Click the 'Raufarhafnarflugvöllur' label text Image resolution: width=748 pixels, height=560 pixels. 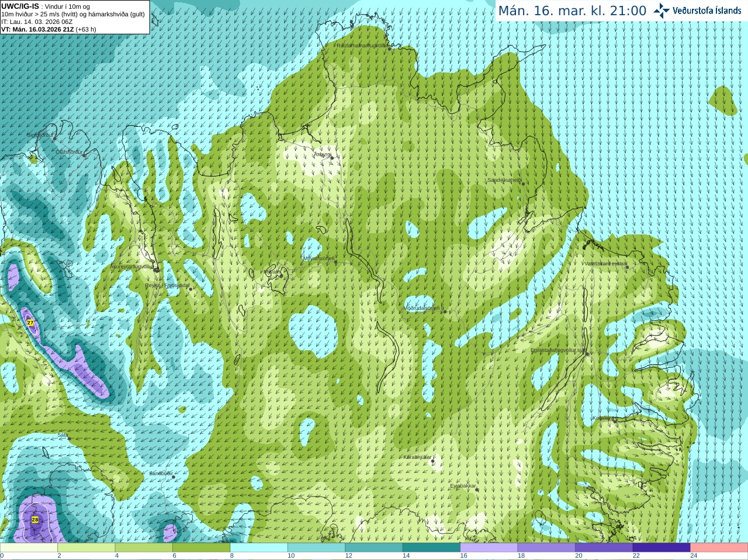[362, 45]
